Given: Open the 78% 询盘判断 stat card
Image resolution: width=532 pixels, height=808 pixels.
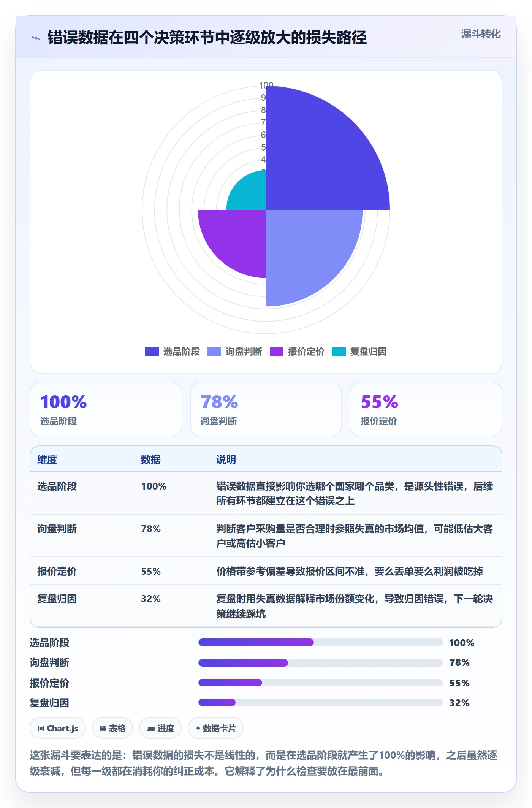Looking at the screenshot, I should 266,409.
